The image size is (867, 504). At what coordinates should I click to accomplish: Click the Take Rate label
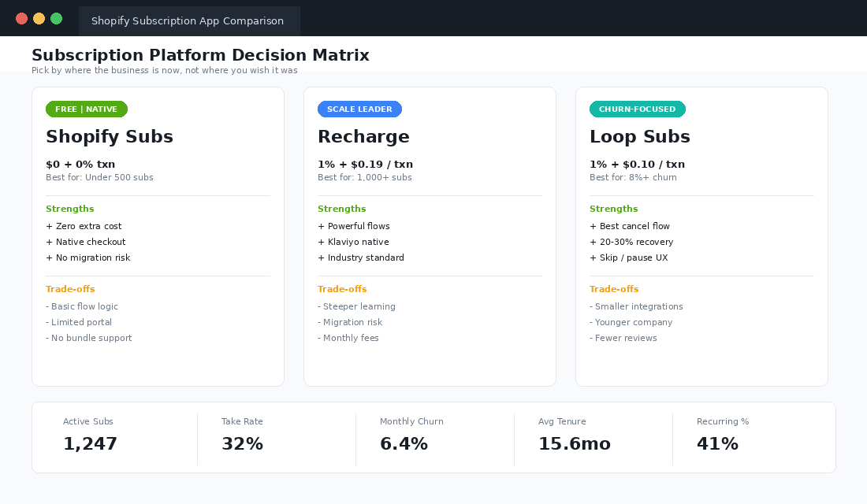tap(242, 421)
